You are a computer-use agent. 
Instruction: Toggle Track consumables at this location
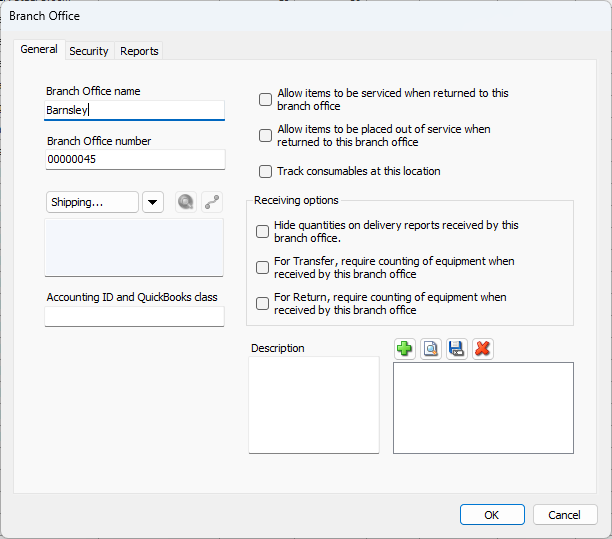click(265, 171)
